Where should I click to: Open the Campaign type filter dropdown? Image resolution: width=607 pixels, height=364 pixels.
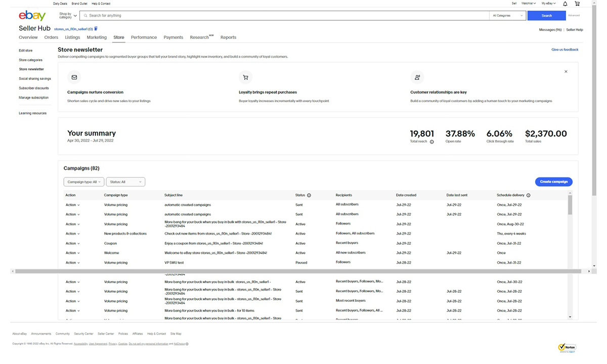(83, 181)
